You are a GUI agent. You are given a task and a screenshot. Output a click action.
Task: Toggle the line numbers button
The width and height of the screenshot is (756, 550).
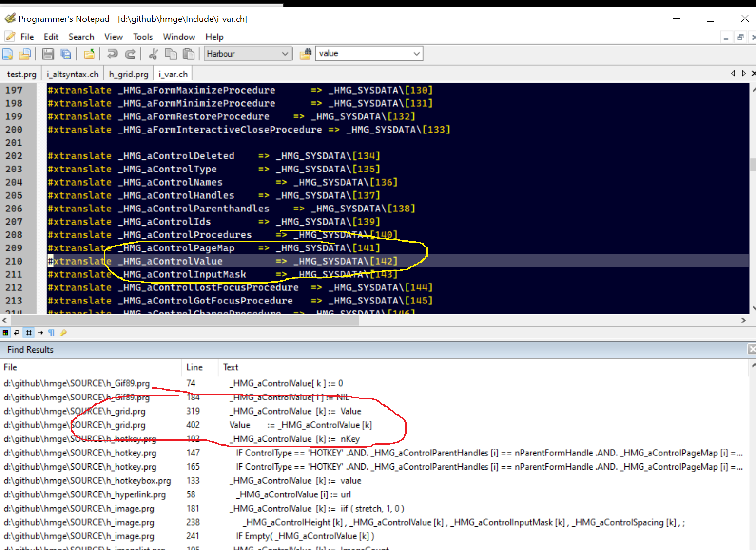(29, 333)
